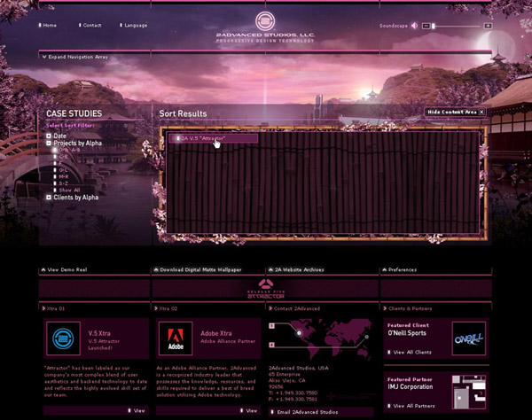The height and width of the screenshot is (420, 532).
Task: Open the Xtra 02 section header
Action: click(x=166, y=308)
